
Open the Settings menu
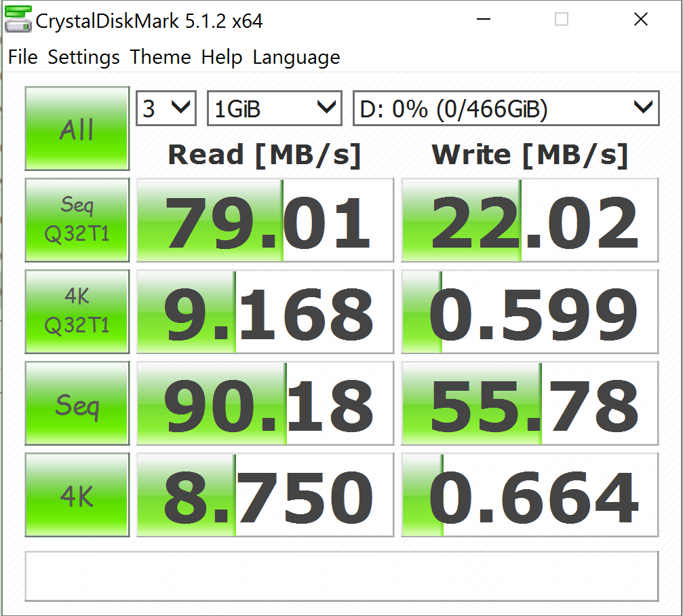click(83, 58)
